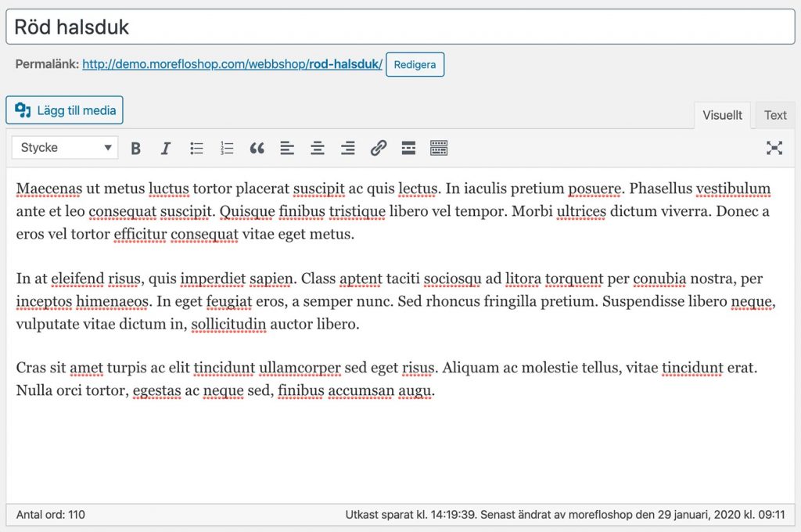Toggle the extra toolbar row
801x532 pixels.
439,148
